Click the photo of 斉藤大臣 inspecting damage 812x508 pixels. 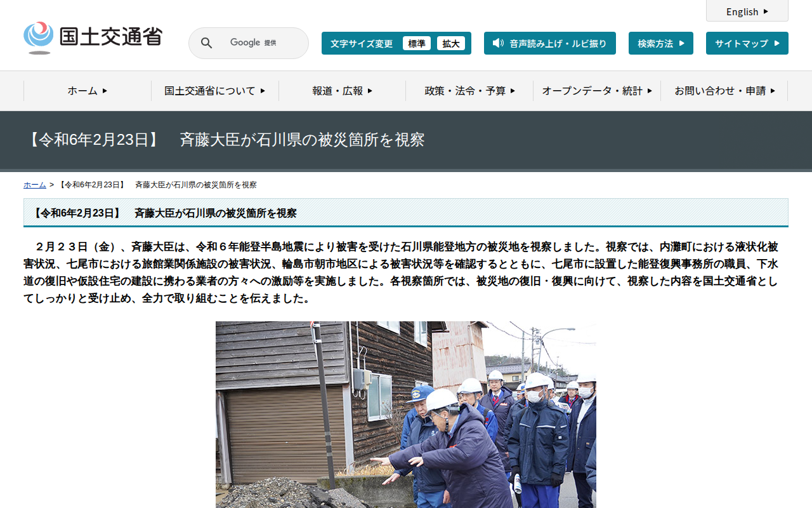[406, 415]
